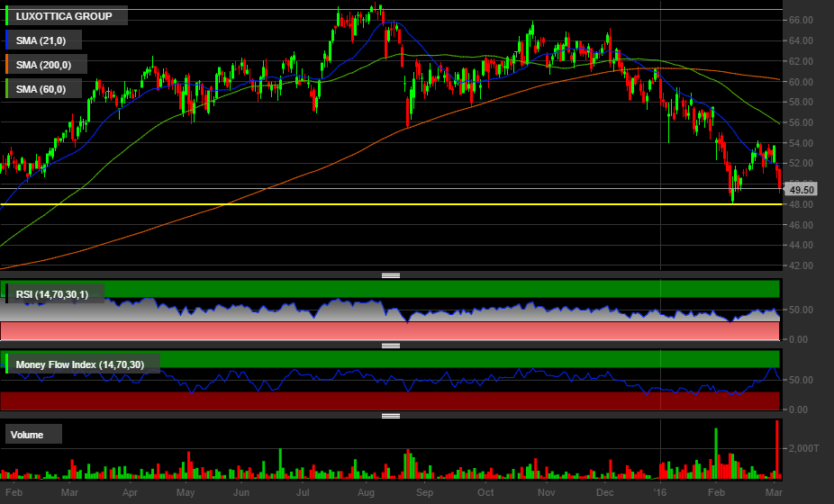Click the '16 year marker on time axis
This screenshot has height=504, width=834.
659,492
